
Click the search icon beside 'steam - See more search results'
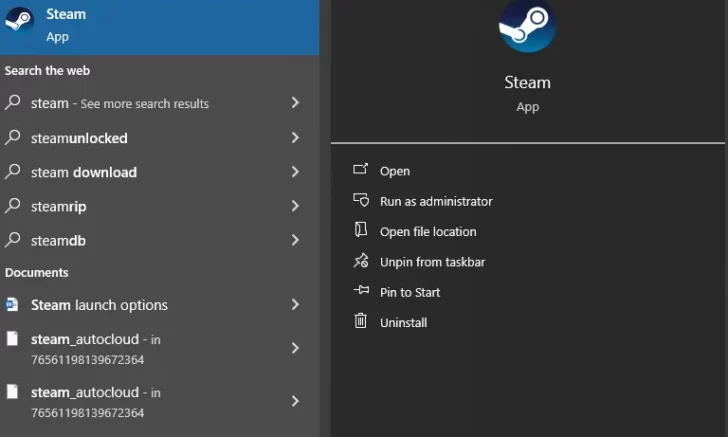tap(13, 102)
